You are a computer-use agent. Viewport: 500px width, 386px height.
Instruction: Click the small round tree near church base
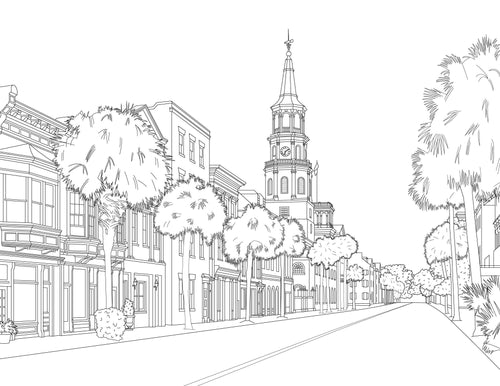click(x=354, y=273)
